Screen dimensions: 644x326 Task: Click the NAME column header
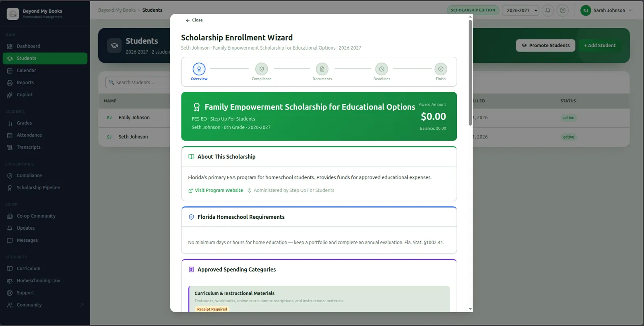[x=110, y=101]
